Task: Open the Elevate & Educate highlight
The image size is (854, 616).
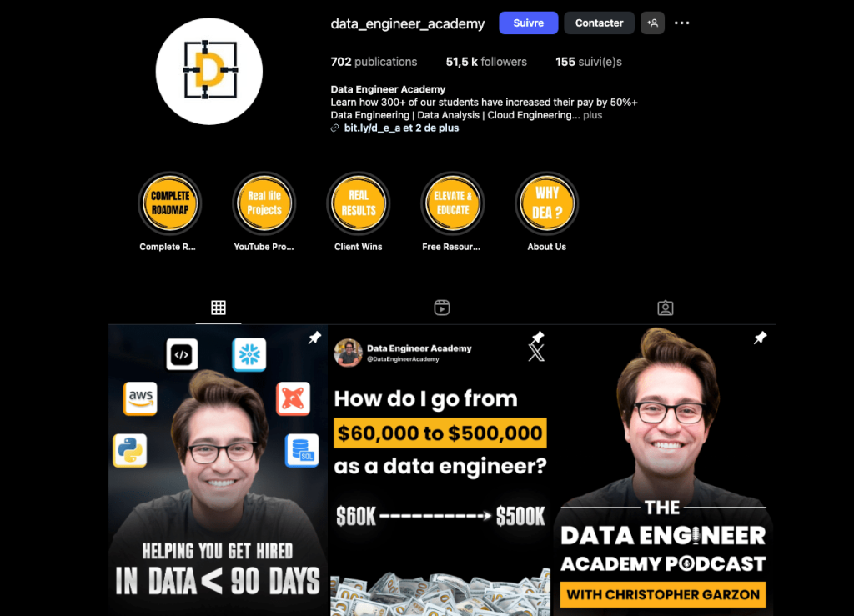Action: pos(453,203)
